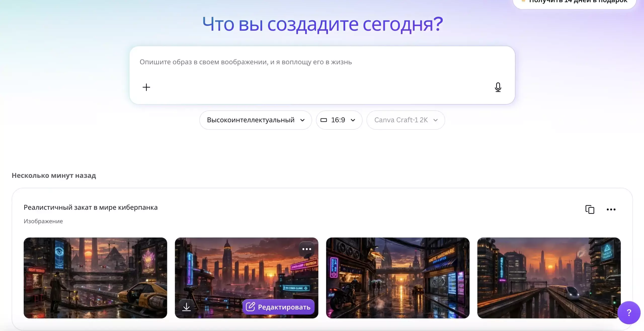Viewport: 644px width, 331px height.
Task: Open third thumbnail with Kinetic Hardware street
Action: 398,278
